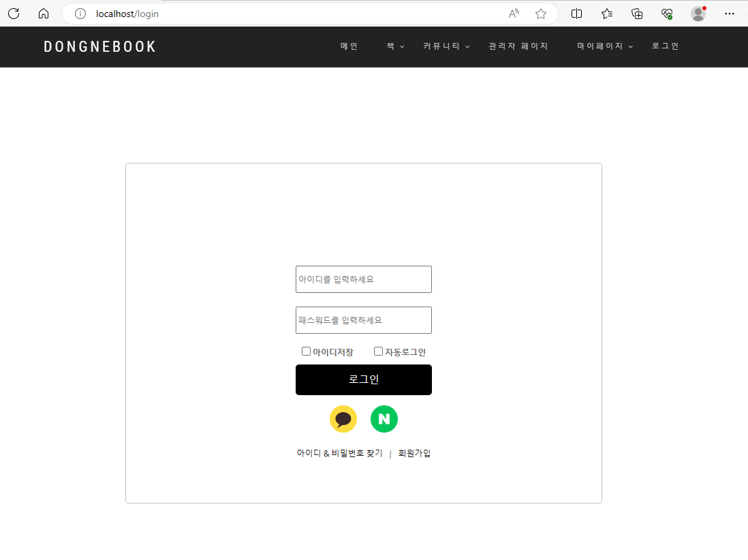Log in with Kakao yellow icon
The height and width of the screenshot is (560, 748).
[343, 419]
